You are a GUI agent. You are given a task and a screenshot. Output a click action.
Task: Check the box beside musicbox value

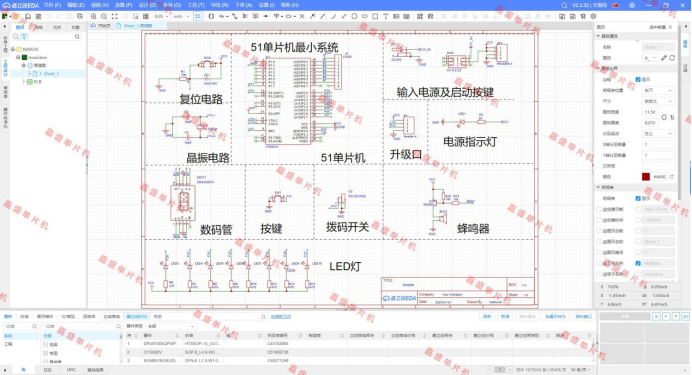(638, 274)
